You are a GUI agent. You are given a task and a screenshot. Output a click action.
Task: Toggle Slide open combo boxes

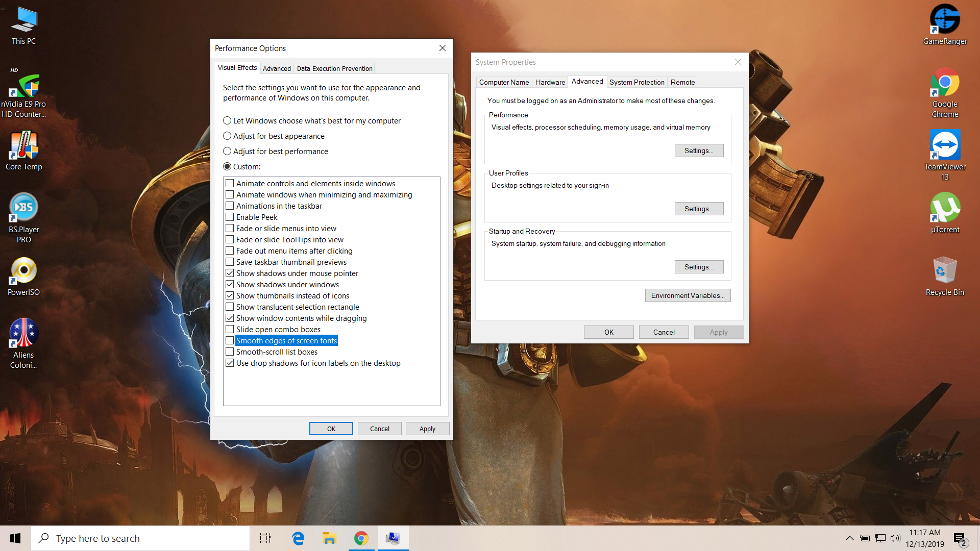coord(230,330)
